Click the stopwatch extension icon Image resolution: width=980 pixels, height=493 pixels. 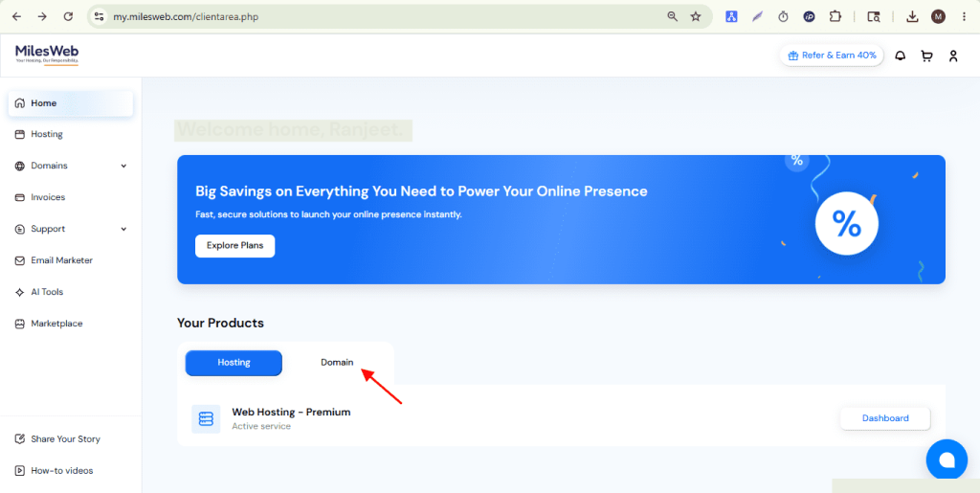point(783,17)
